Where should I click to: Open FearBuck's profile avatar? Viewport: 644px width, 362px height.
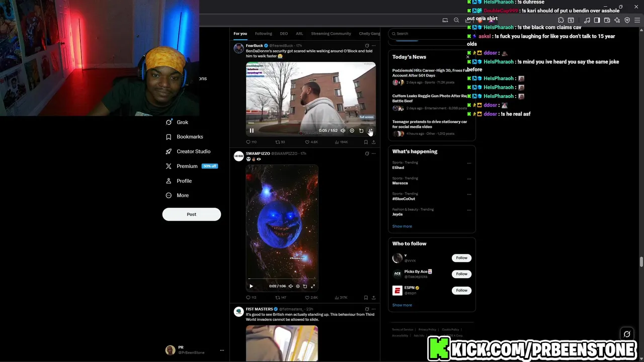click(238, 48)
